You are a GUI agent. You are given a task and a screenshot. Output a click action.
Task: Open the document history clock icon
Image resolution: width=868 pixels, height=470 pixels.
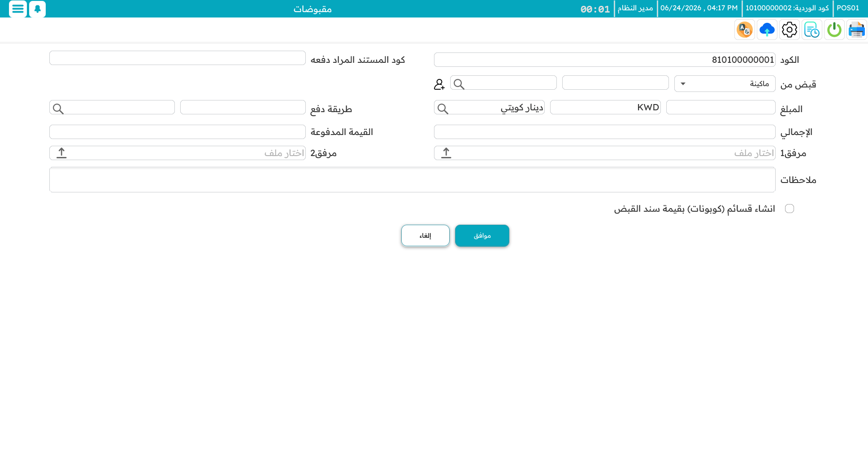812,30
